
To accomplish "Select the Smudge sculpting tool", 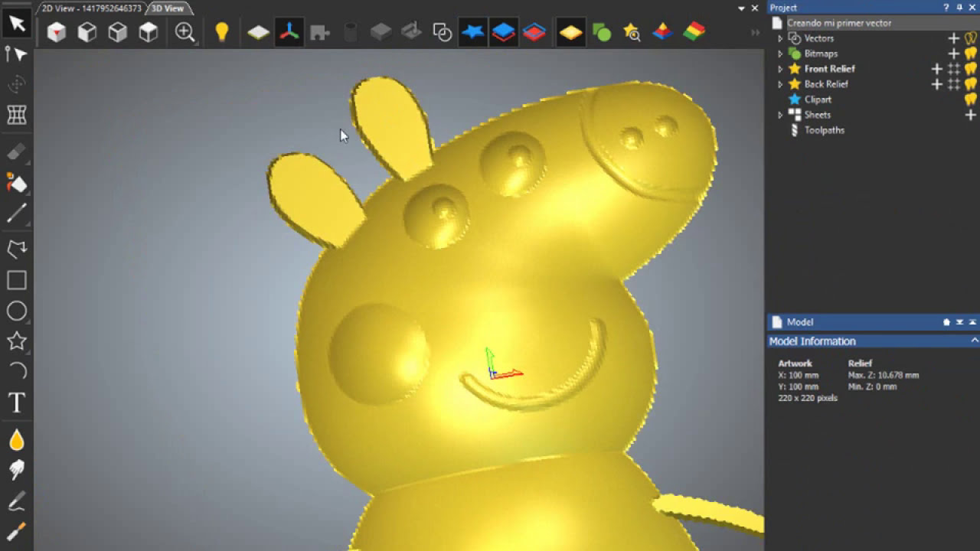I will click(x=17, y=470).
